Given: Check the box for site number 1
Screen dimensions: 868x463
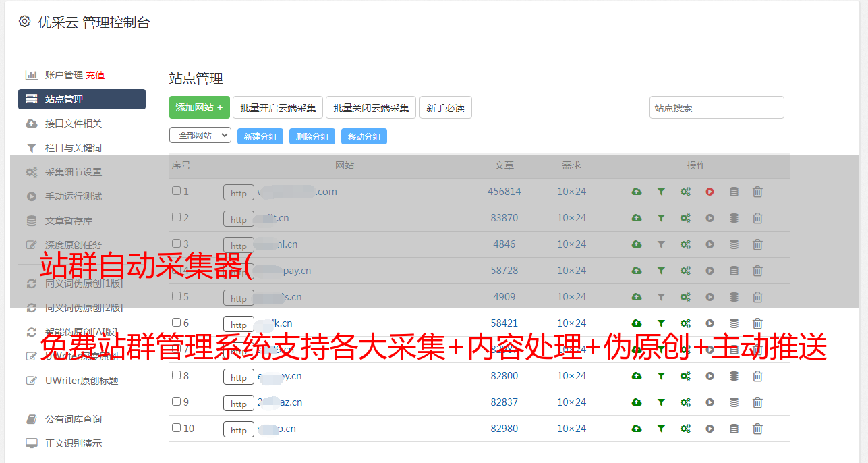Looking at the screenshot, I should click(176, 191).
